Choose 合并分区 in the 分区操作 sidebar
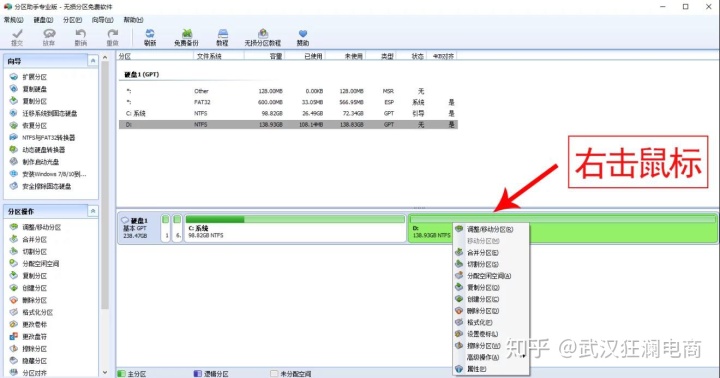720x378 pixels. pyautogui.click(x=28, y=239)
